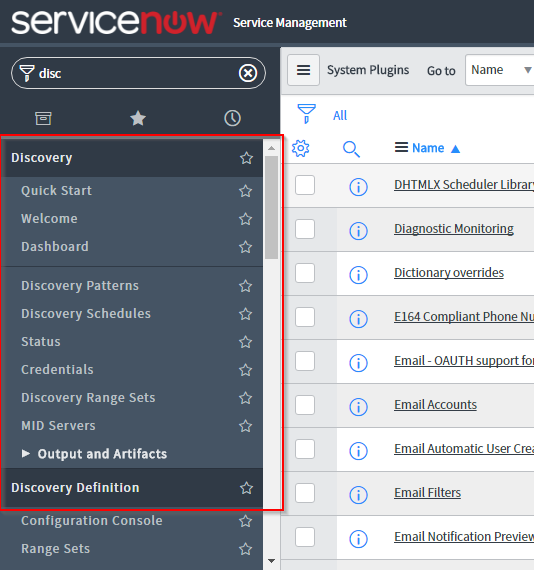
Task: Click the navigator filter field
Action: pos(138,73)
